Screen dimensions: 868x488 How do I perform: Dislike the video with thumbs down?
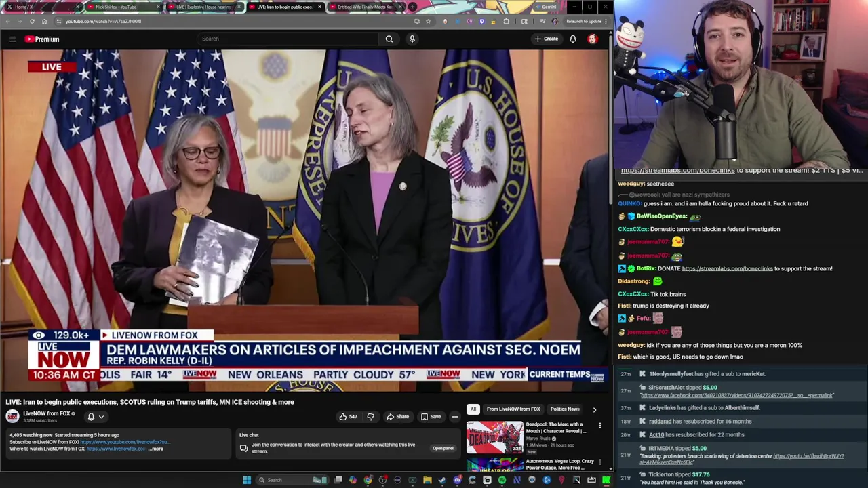[370, 417]
